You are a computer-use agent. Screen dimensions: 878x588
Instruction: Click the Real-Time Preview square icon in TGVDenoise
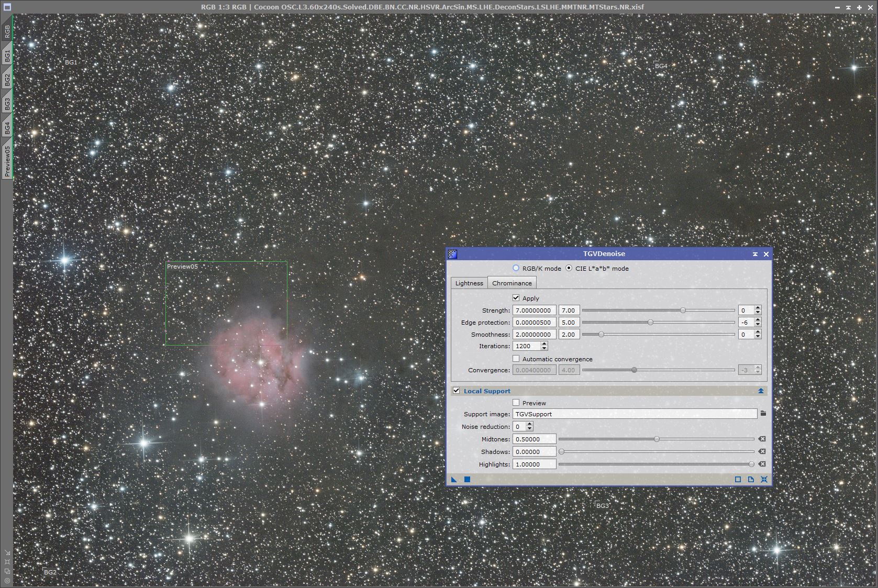[738, 479]
